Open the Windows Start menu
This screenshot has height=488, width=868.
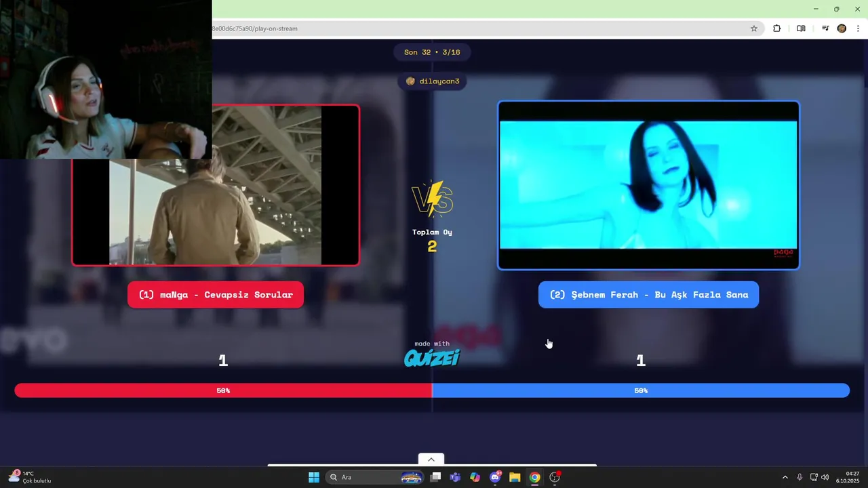(x=314, y=477)
